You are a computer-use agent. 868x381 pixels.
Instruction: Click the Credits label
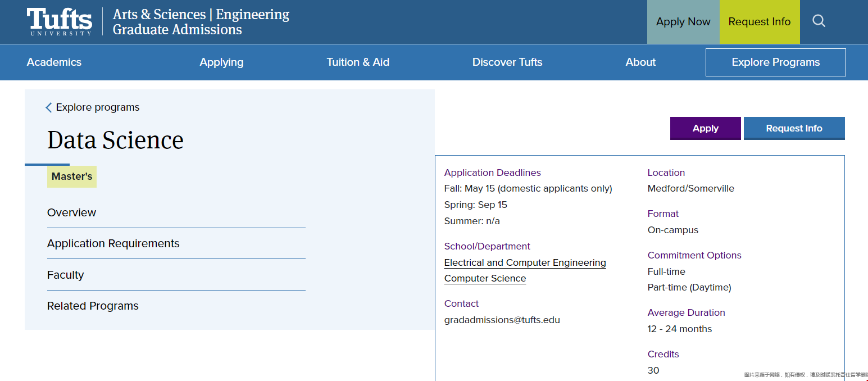pos(663,354)
